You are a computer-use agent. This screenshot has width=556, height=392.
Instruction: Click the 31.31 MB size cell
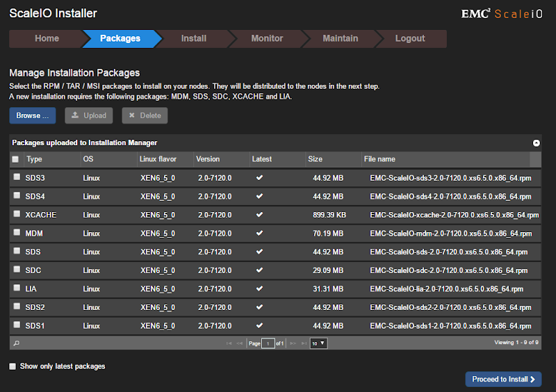click(x=328, y=288)
